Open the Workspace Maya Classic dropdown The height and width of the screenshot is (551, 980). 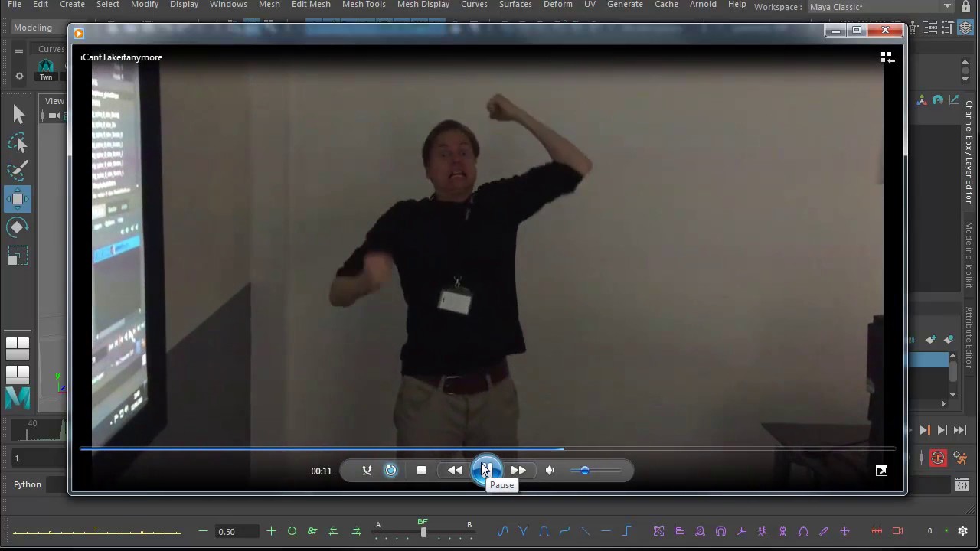[x=881, y=6]
